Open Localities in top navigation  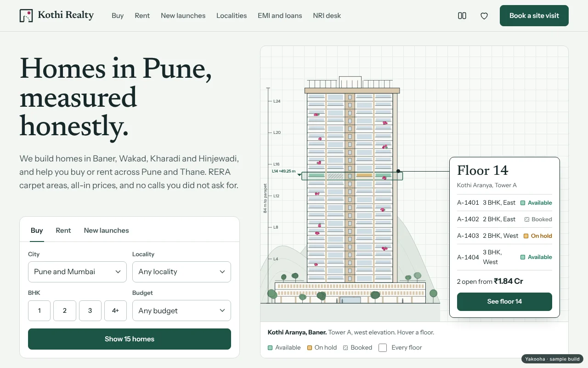(x=232, y=16)
